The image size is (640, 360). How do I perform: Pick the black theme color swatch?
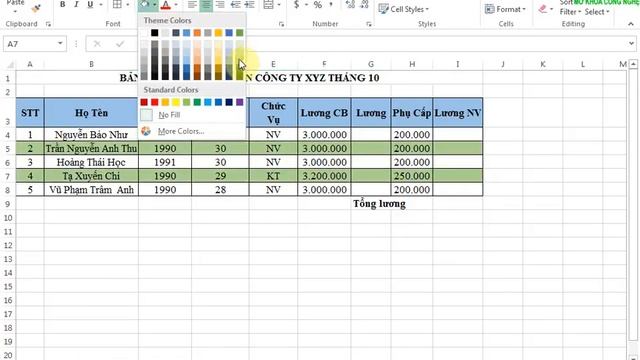pos(155,33)
